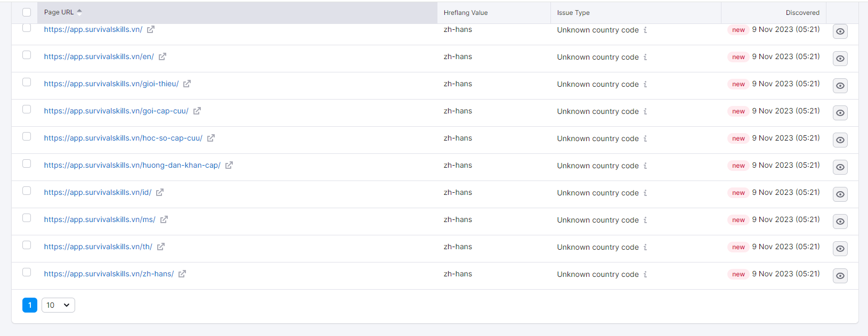Click info icon in /huong-dan-khan-cap/ row issue type
This screenshot has width=868, height=336.
tap(645, 166)
